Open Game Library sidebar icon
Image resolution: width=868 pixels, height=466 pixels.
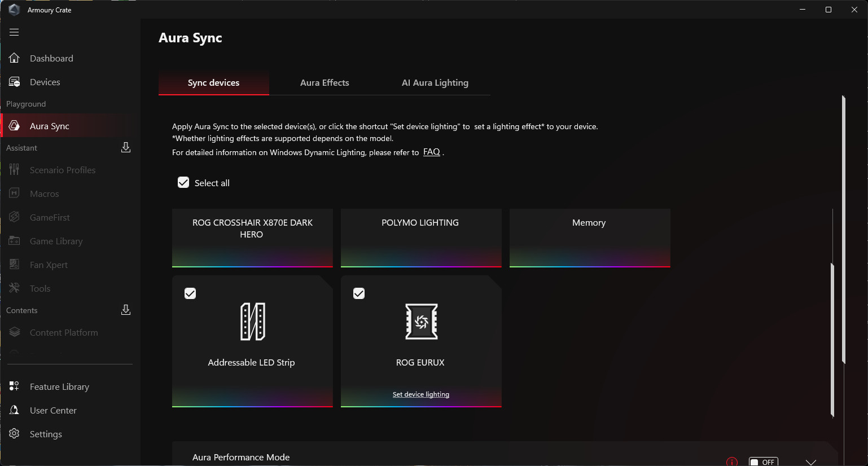14,241
